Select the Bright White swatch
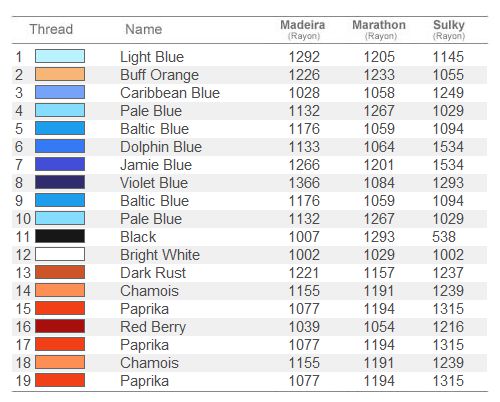The width and height of the screenshot is (500, 402). click(60, 254)
